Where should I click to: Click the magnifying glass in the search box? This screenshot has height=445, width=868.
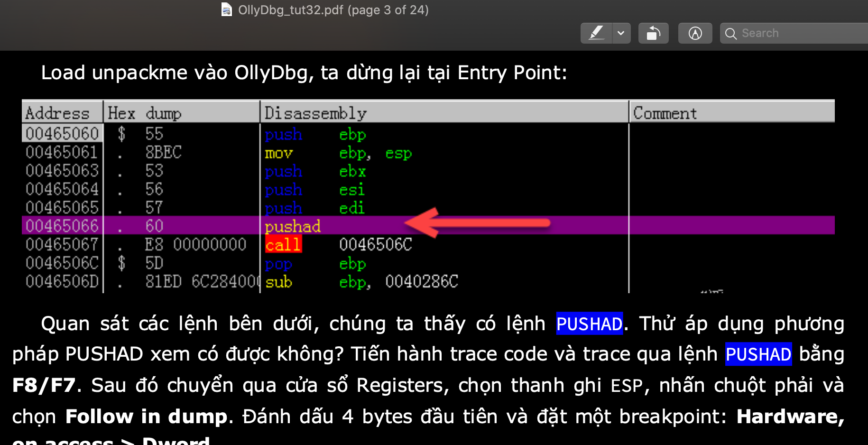click(x=731, y=33)
